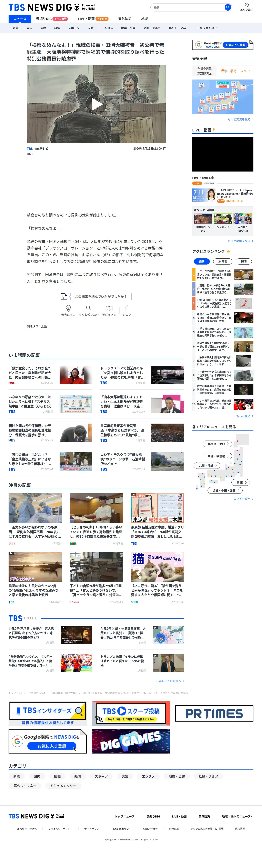The width and height of the screenshot is (262, 868).
Task: Open the WORLD REPORTS video thumbnail
Action: pos(242,219)
